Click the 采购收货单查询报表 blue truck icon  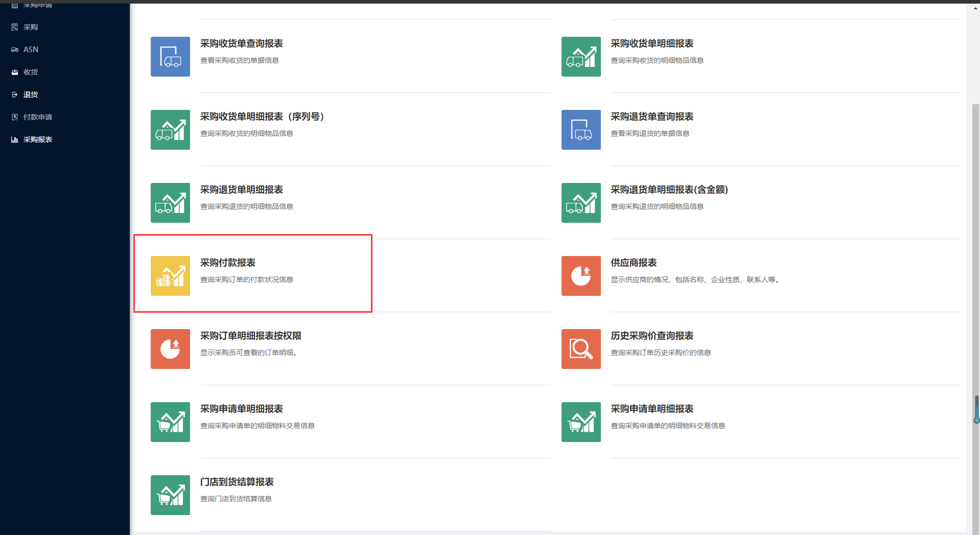point(170,57)
